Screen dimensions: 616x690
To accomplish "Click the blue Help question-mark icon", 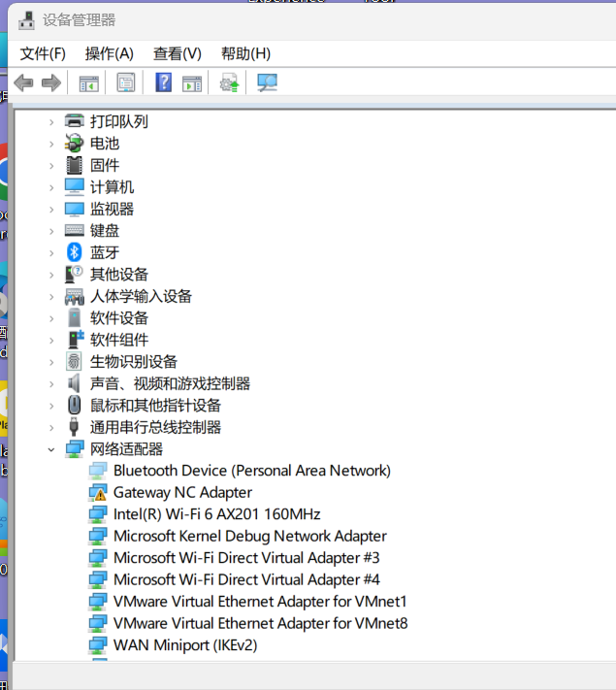I will click(x=163, y=82).
